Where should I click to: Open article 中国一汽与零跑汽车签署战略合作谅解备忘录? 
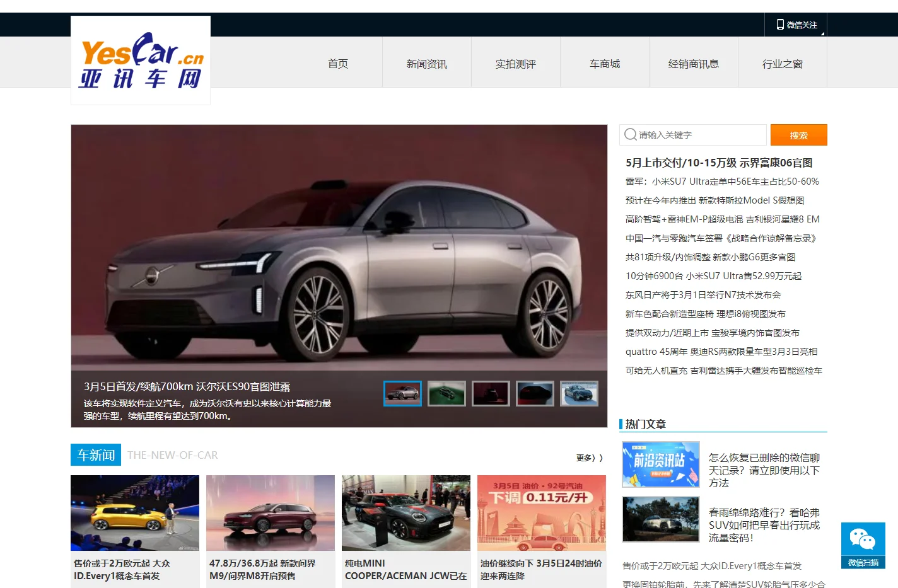coord(723,238)
